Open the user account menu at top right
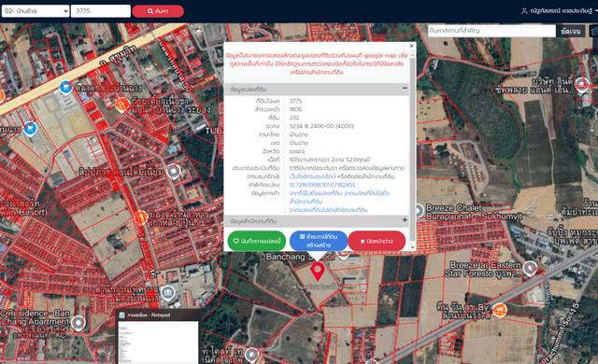This screenshot has height=364, width=598. point(559,11)
